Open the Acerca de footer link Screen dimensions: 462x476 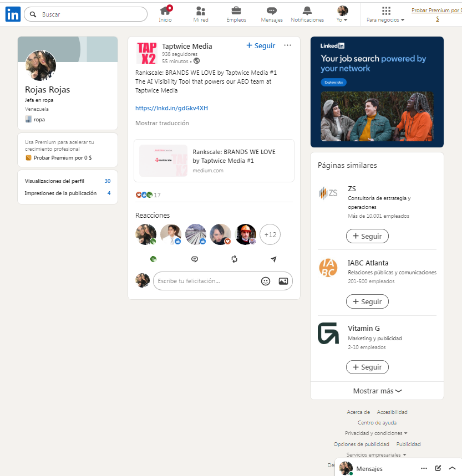(x=358, y=412)
